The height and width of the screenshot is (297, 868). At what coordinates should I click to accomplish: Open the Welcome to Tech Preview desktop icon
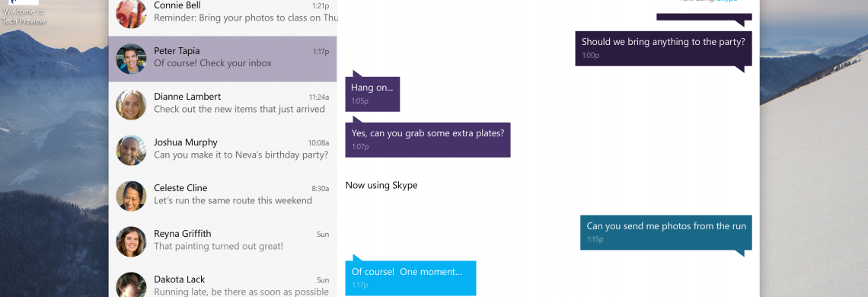click(24, 12)
